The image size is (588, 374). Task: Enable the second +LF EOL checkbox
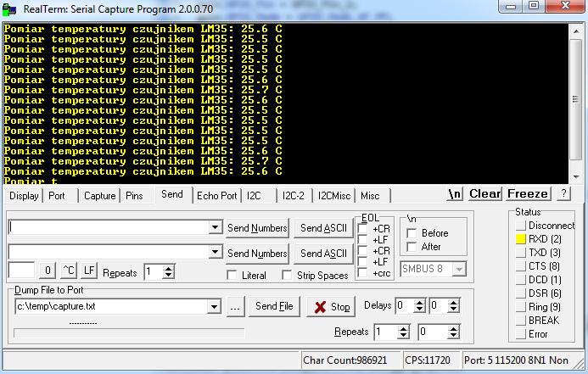coord(362,261)
